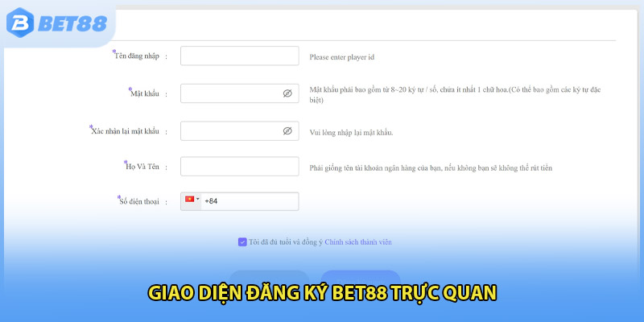Viewport: 644px width, 322px height.
Task: Open the Vietnam flag country code dropdown
Action: click(192, 201)
